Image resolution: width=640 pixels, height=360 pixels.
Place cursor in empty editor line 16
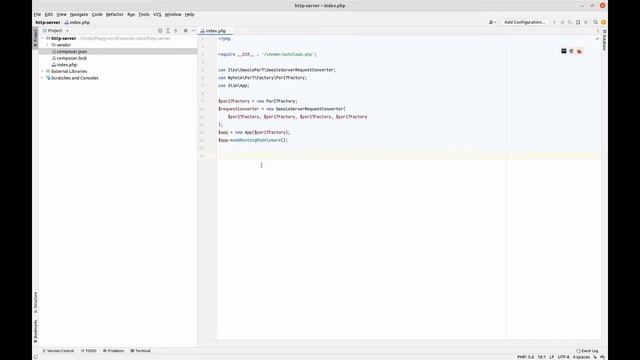408,156
